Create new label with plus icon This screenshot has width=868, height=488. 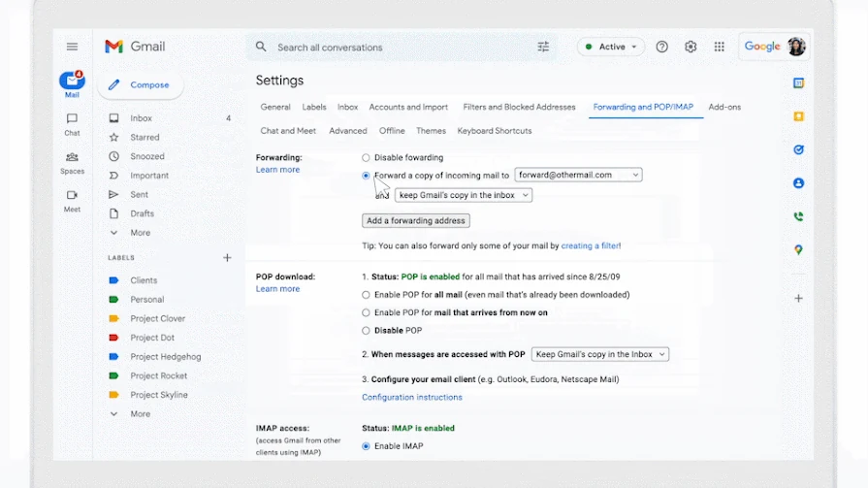coord(227,257)
